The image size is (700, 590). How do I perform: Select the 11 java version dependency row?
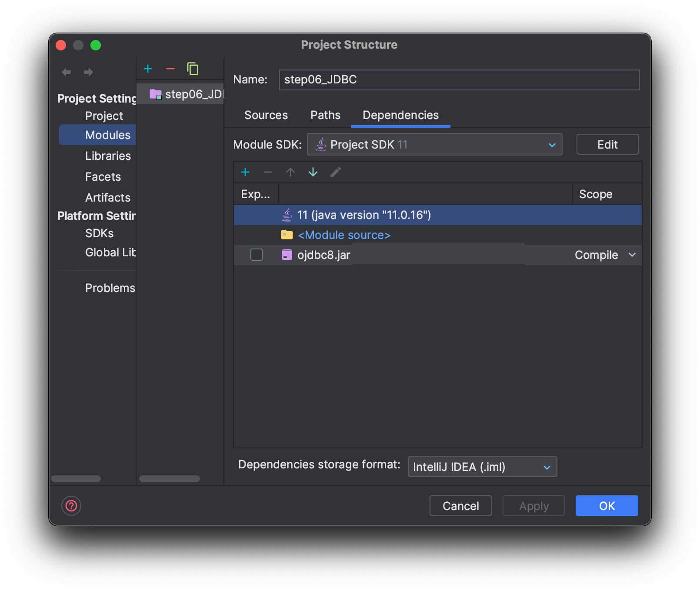click(438, 215)
